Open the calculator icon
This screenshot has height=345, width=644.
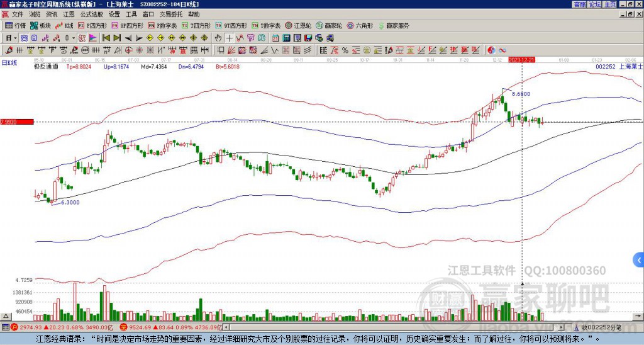286,38
